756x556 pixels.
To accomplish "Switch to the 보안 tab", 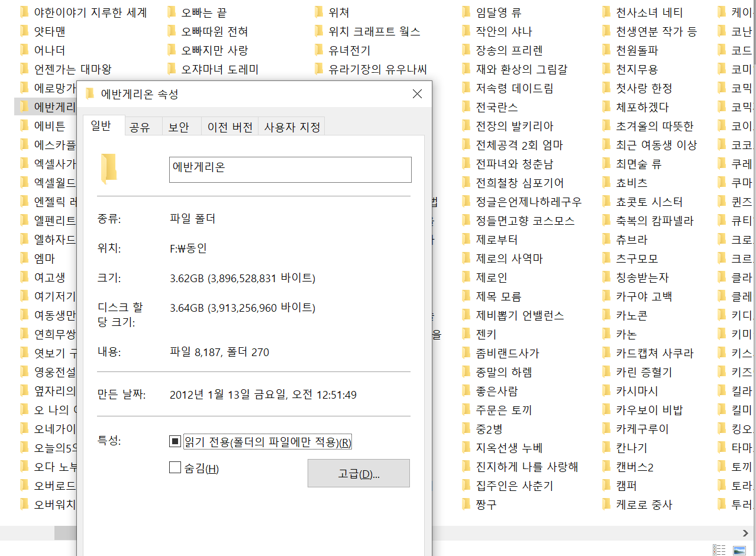I will coord(179,127).
